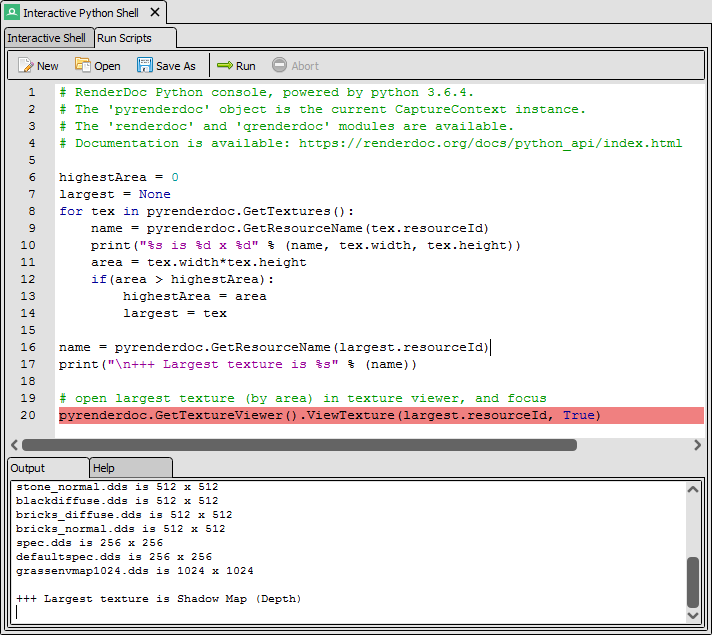Click the Run button label
The height and width of the screenshot is (635, 712).
(x=246, y=66)
